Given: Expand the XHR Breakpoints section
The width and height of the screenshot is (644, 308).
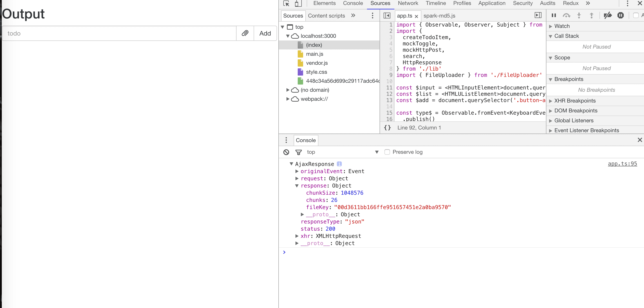Looking at the screenshot, I should pyautogui.click(x=575, y=101).
